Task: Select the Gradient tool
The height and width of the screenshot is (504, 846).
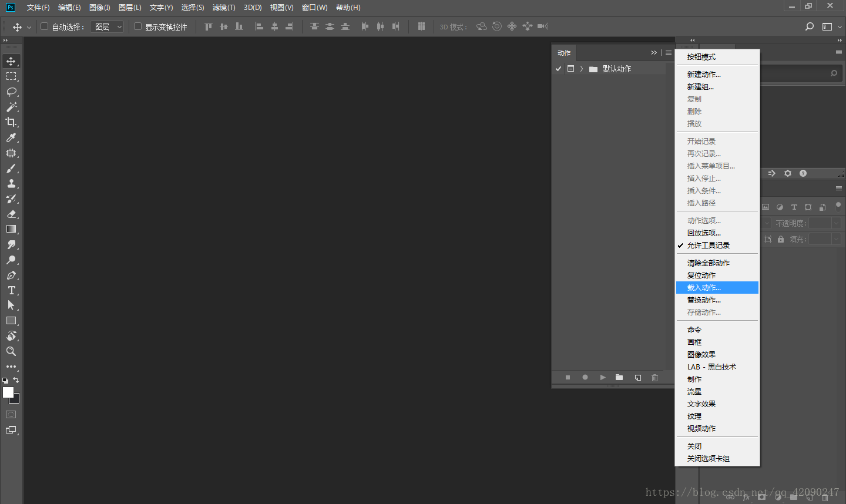Action: [11, 229]
